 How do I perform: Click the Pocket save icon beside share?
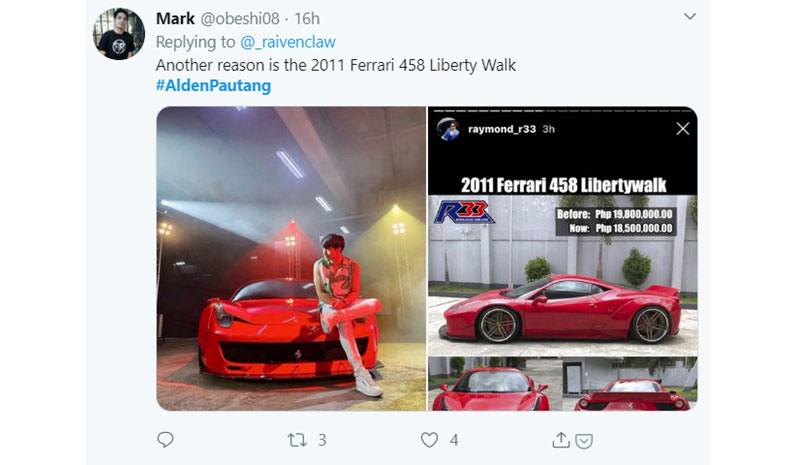[x=584, y=441]
